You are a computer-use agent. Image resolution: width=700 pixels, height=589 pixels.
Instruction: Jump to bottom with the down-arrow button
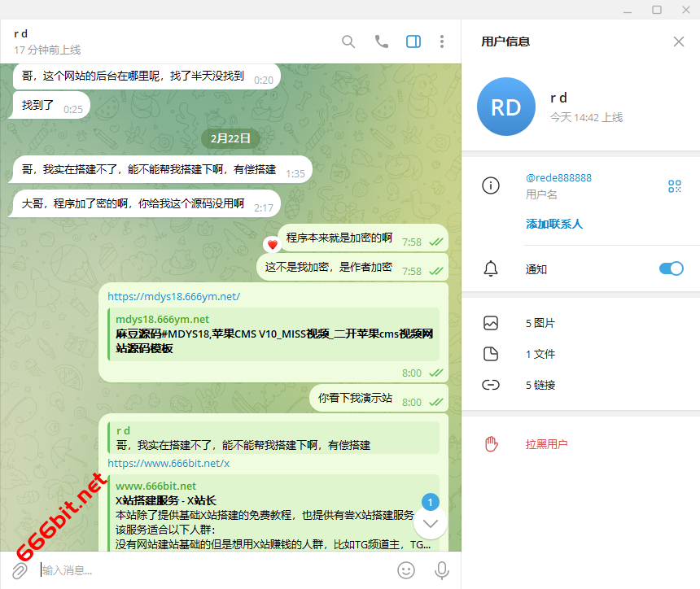431,523
